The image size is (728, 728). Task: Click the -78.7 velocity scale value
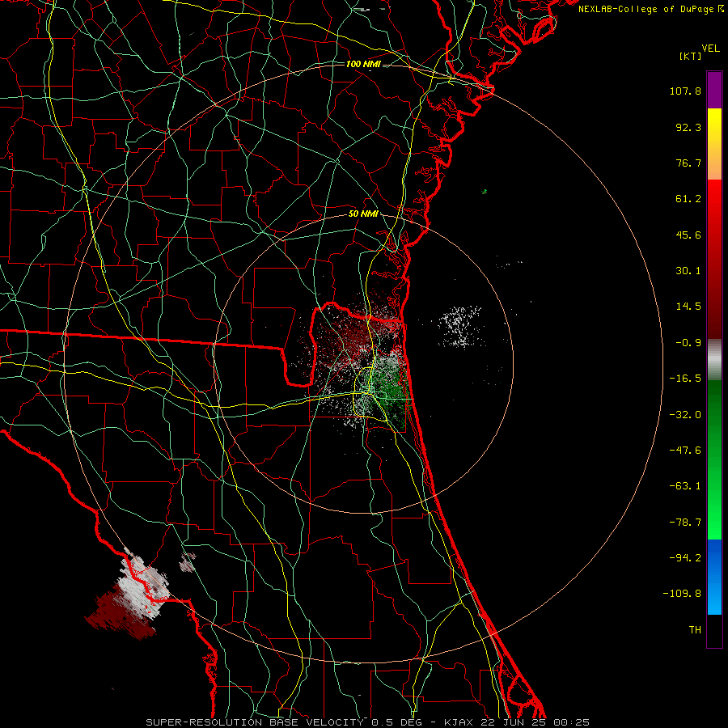tap(685, 523)
